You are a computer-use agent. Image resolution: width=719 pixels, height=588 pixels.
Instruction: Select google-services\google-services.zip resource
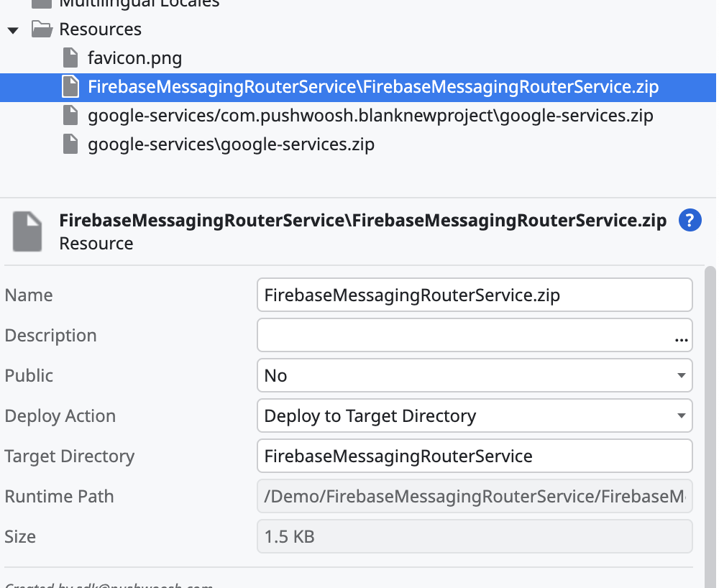[231, 144]
